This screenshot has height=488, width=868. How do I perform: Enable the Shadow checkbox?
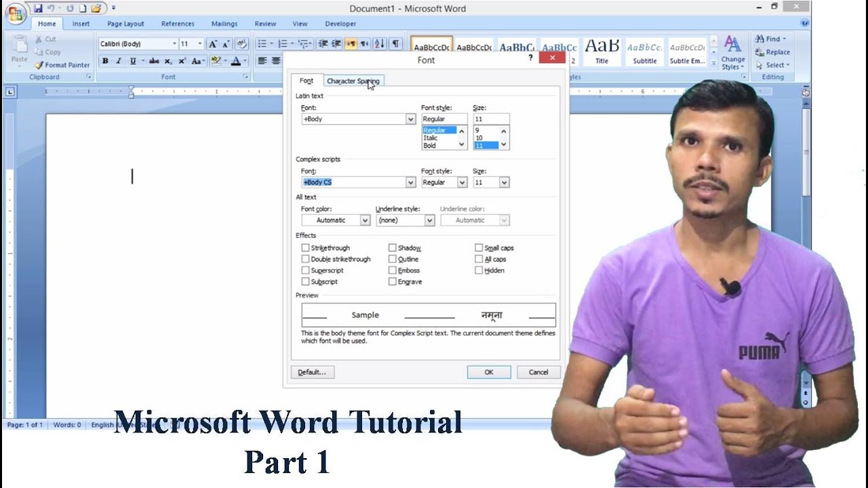coord(392,248)
